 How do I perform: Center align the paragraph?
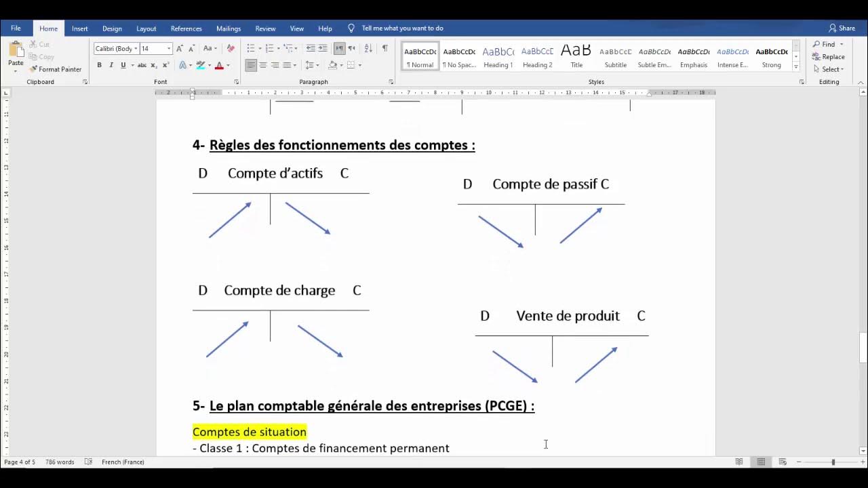(263, 65)
